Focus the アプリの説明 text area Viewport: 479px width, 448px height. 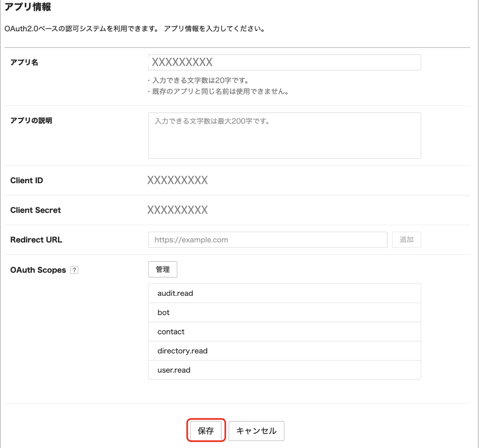285,136
